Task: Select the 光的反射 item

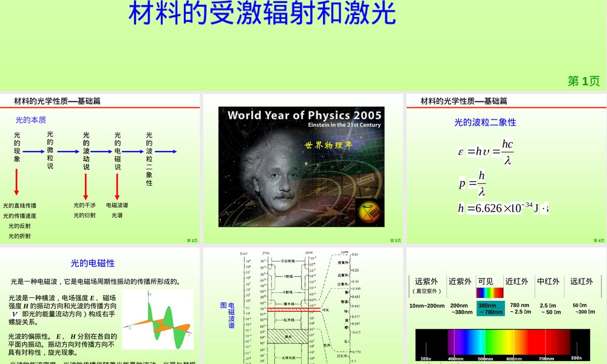Action: click(x=20, y=226)
